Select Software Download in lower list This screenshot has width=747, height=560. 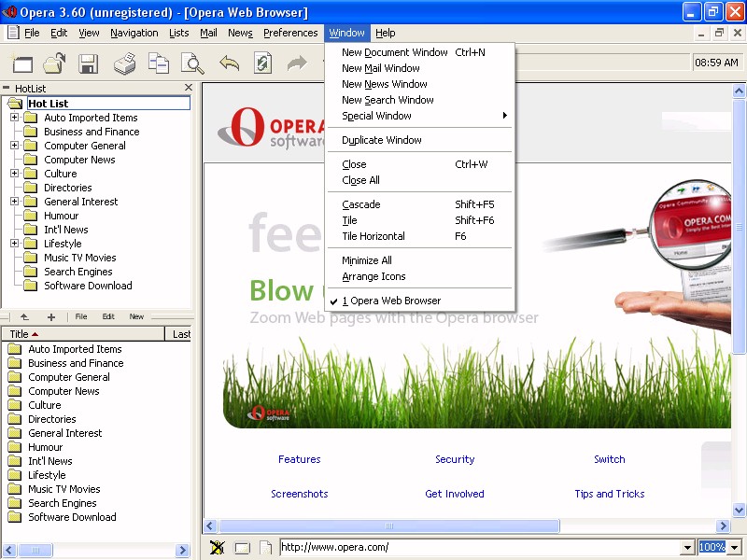click(x=72, y=517)
